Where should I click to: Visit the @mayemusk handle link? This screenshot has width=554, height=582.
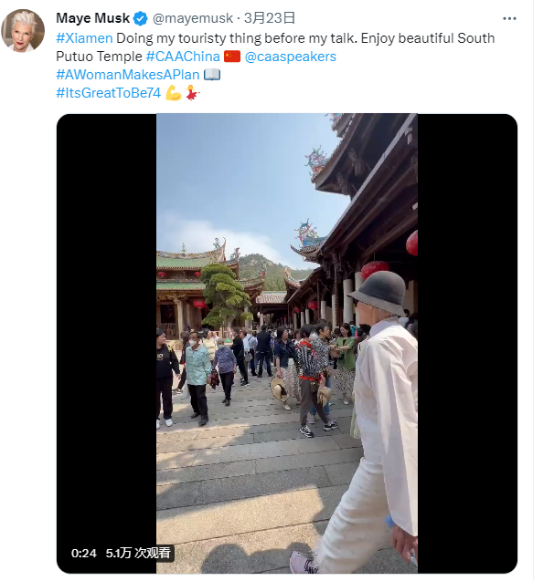[192, 18]
